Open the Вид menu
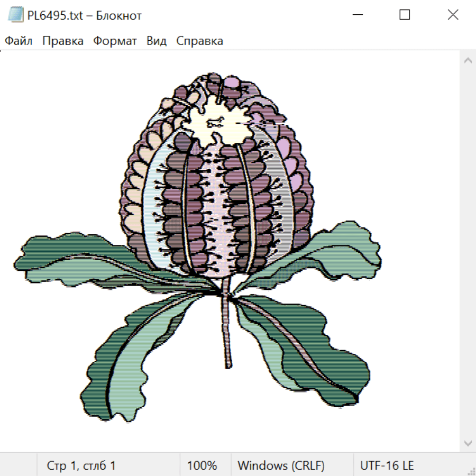The image size is (476, 476). point(157,41)
